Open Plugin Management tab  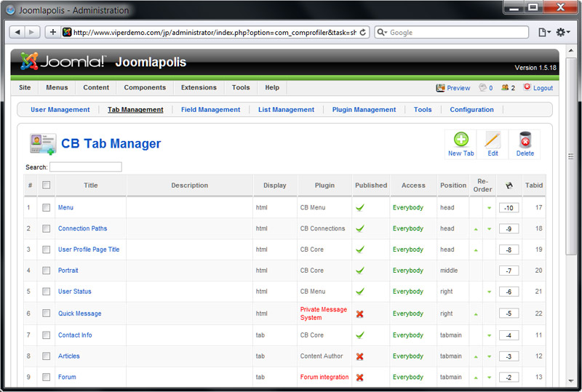364,110
